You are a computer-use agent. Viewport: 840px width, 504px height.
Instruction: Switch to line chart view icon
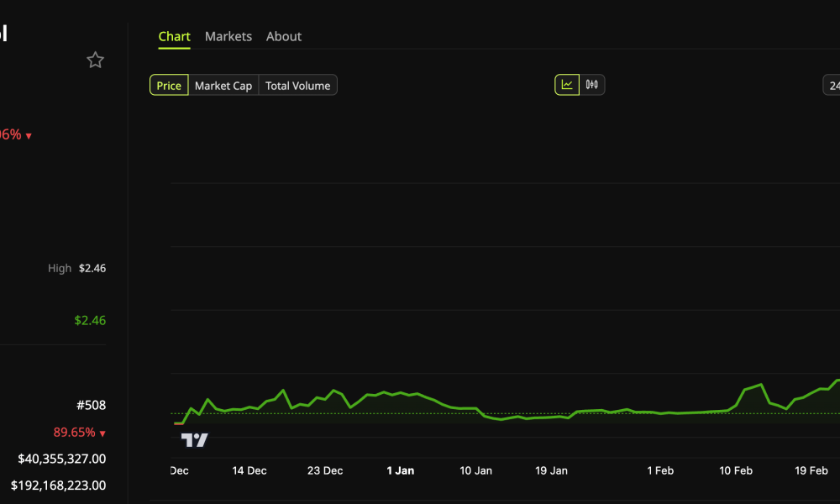pos(567,85)
